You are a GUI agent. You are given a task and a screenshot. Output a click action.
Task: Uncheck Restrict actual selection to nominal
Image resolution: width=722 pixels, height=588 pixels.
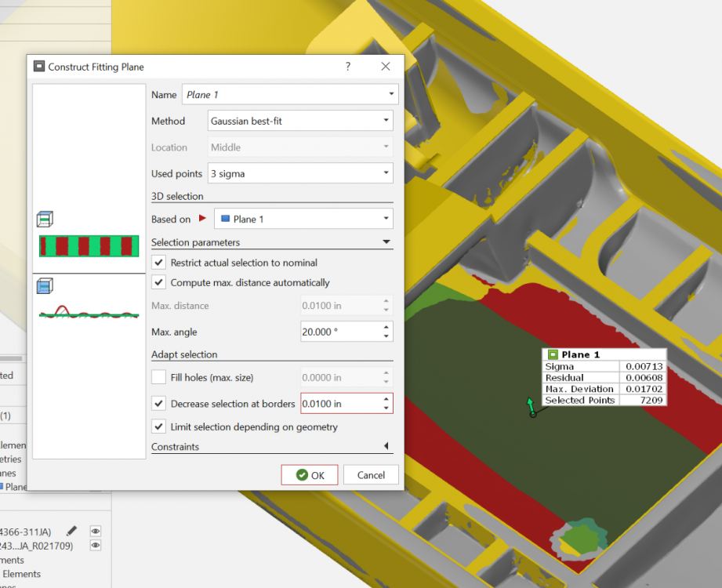tap(159, 263)
